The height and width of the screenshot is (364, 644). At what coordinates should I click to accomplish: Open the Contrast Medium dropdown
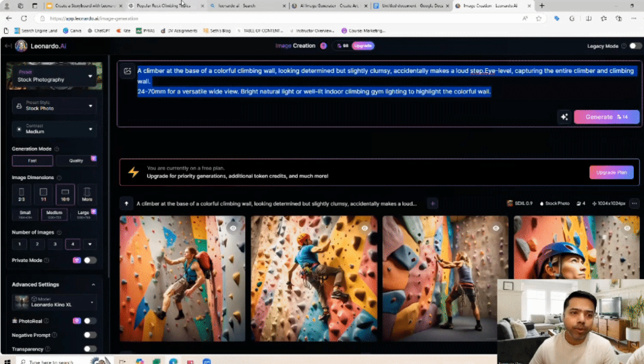(x=54, y=129)
